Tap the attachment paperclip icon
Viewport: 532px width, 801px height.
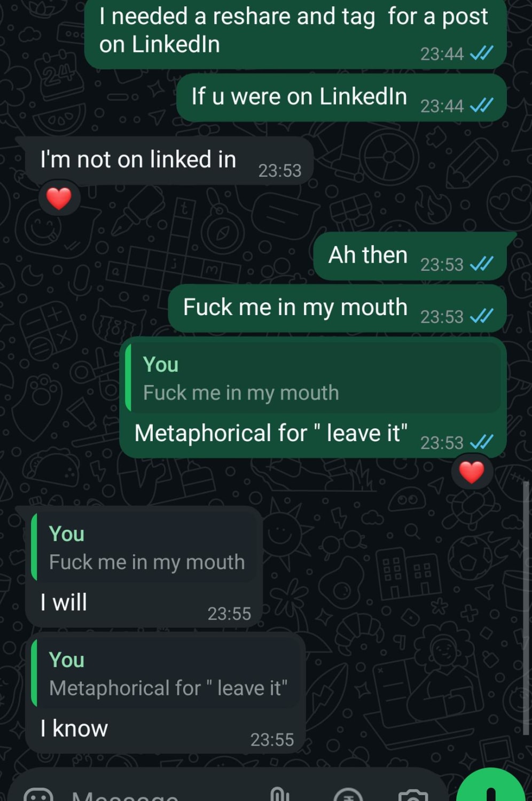pos(279,795)
